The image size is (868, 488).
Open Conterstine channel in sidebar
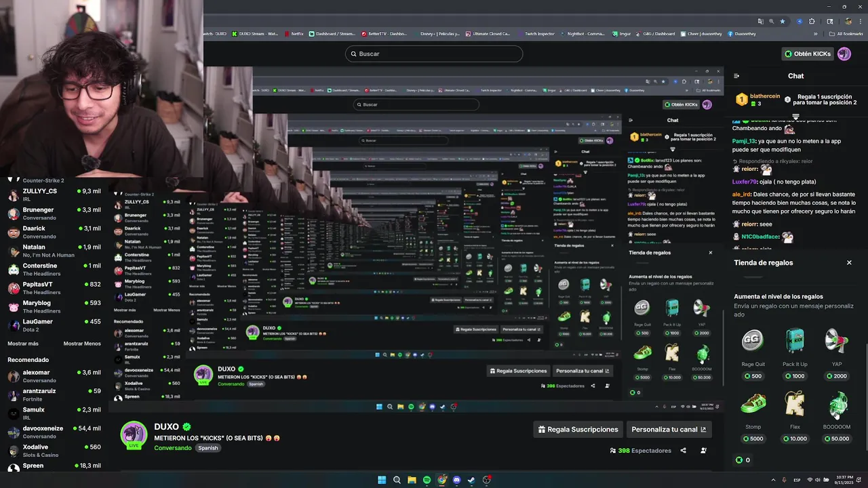tap(54, 269)
